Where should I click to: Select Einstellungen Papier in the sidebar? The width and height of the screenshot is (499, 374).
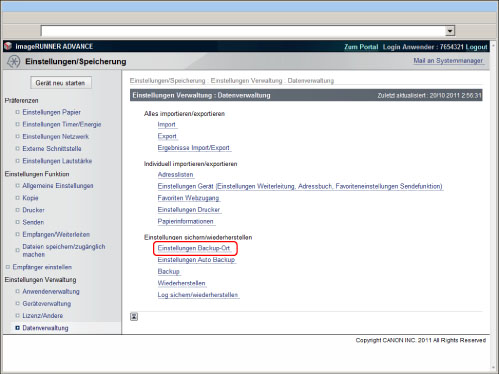tap(52, 112)
